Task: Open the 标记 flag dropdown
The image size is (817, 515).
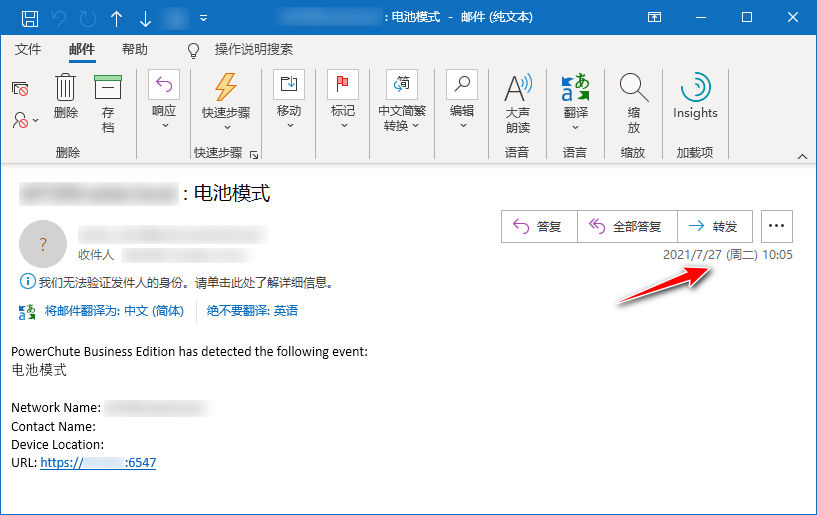Action: pos(343,99)
